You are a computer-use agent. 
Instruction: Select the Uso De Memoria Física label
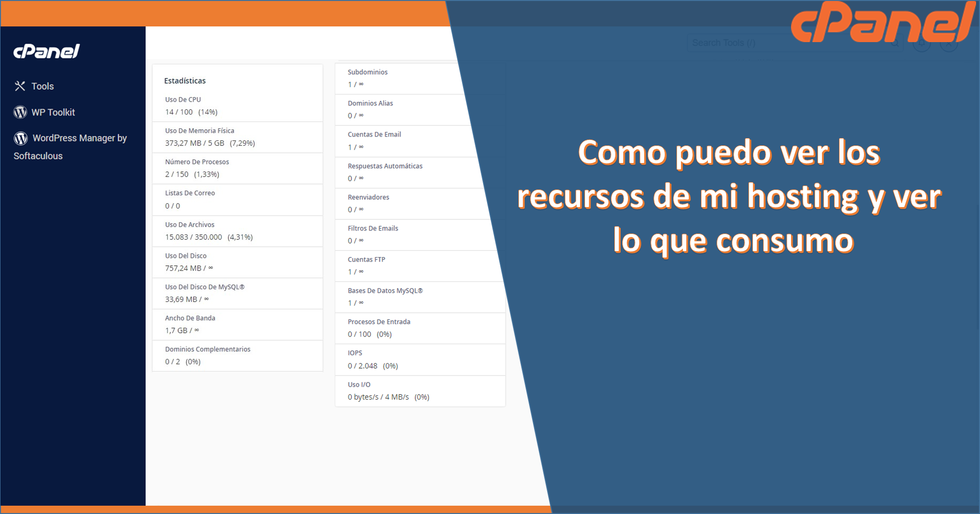point(200,131)
